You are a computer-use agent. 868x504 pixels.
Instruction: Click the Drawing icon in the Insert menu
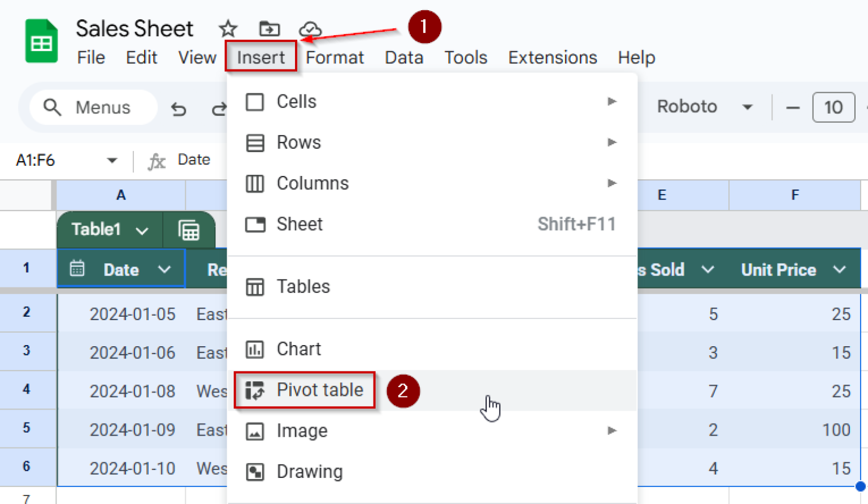tap(255, 471)
